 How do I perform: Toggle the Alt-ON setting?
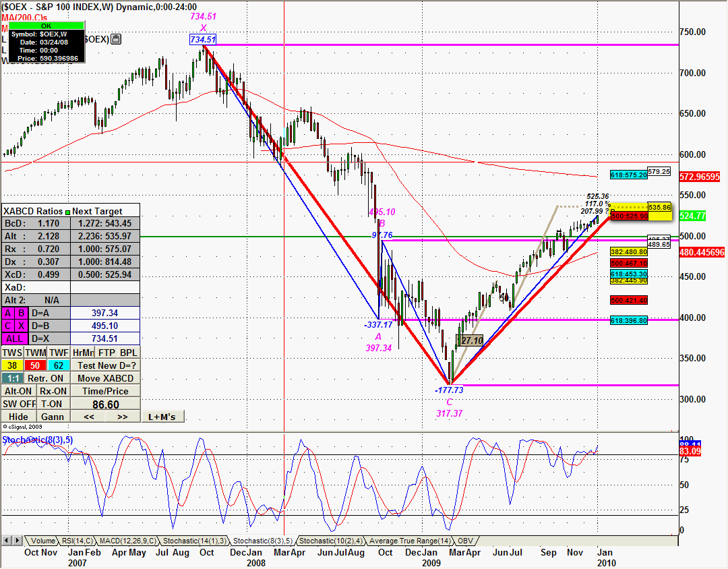tap(18, 391)
